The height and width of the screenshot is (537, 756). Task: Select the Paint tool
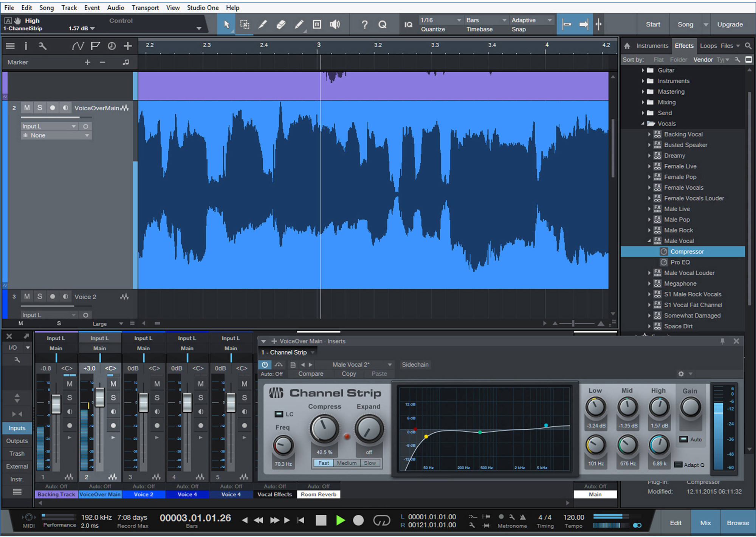tap(299, 25)
